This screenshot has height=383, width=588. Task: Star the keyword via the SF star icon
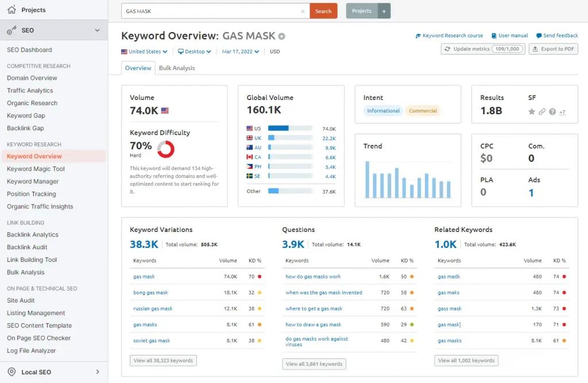531,112
